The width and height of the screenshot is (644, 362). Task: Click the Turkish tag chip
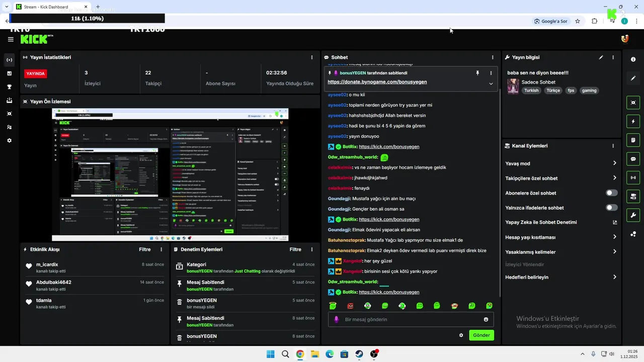(x=531, y=90)
